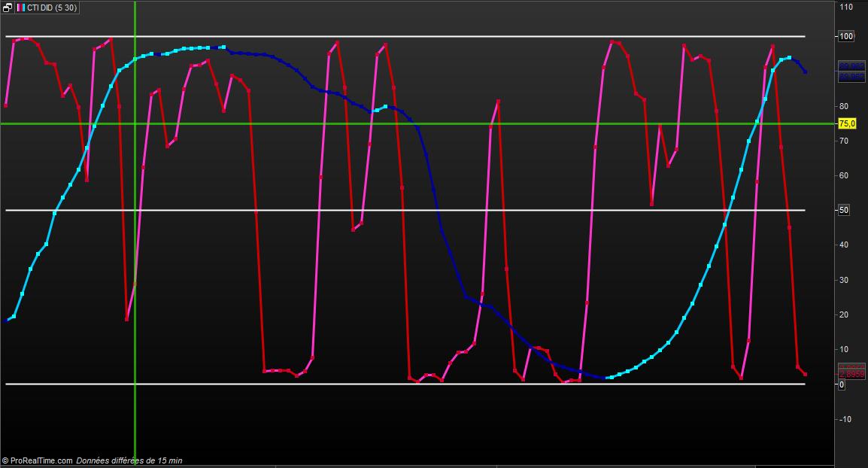Screen dimensions: 868x468
Task: Click the indicator color bars swatch
Action: 20,8
